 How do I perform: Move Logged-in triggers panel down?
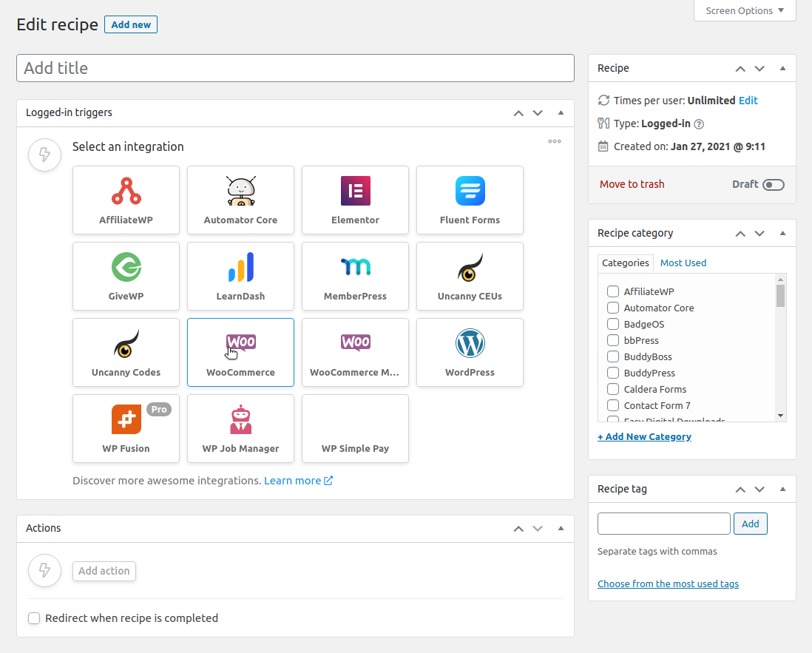538,113
